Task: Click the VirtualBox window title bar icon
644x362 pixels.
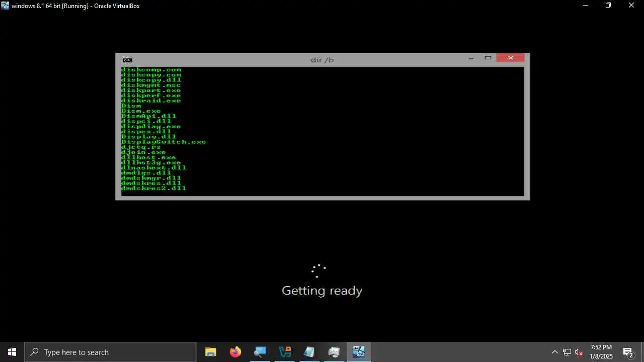Action: [x=5, y=6]
